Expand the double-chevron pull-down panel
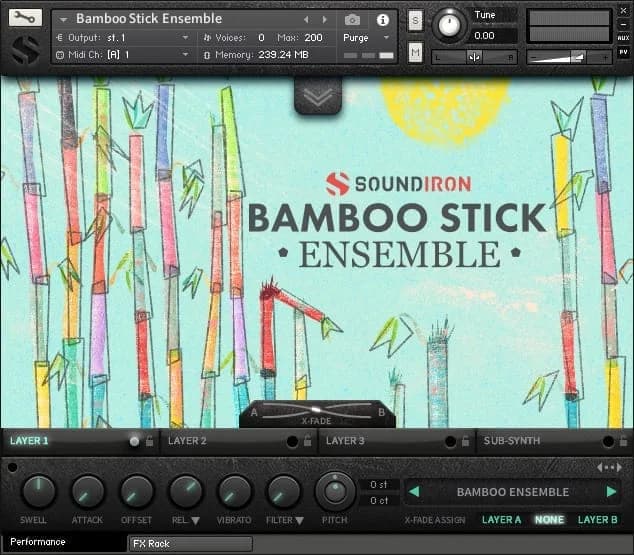Image resolution: width=634 pixels, height=555 pixels. (318, 96)
